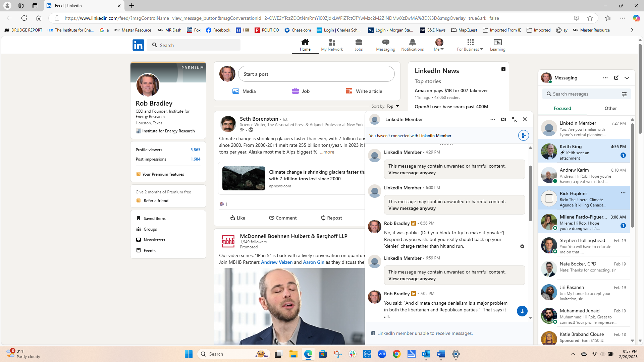Viewport: 644px width, 362px height.
Task: Open Microsoft Edge in taskbar
Action: 308,354
